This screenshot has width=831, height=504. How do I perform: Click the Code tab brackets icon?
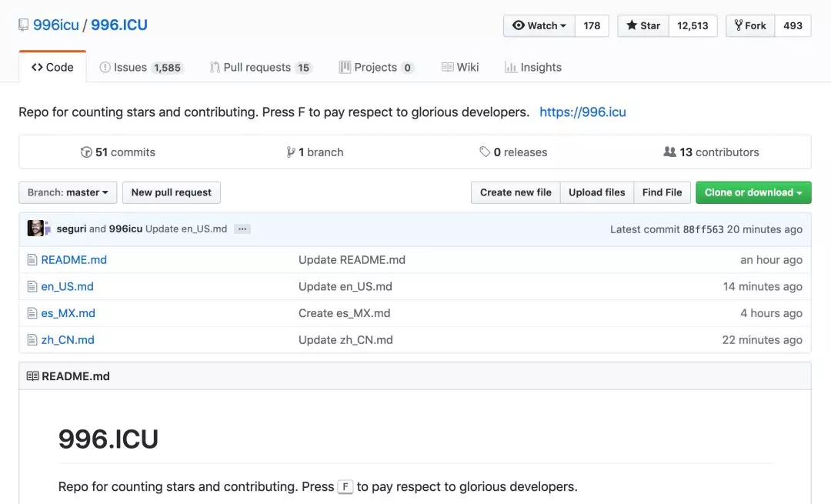coord(37,67)
